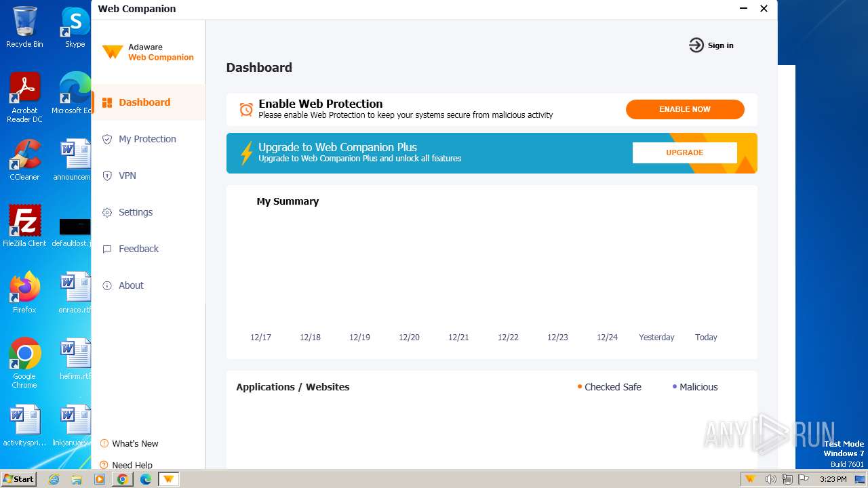This screenshot has height=488, width=868.
Task: Click the Web Companion system tray icon
Action: tap(750, 479)
